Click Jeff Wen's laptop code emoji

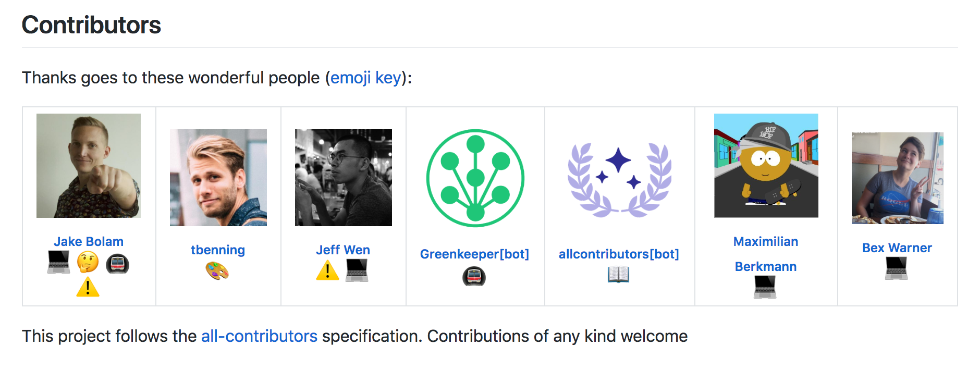point(357,272)
